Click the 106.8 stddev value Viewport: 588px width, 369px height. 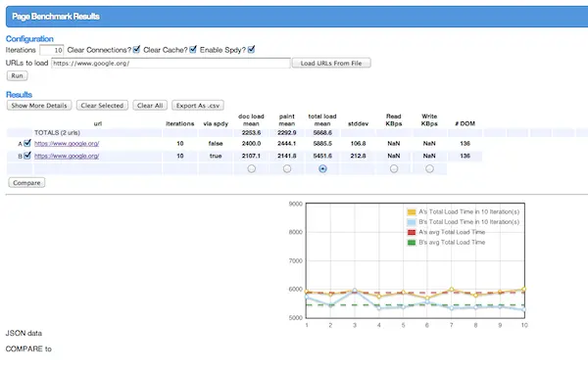click(x=358, y=144)
